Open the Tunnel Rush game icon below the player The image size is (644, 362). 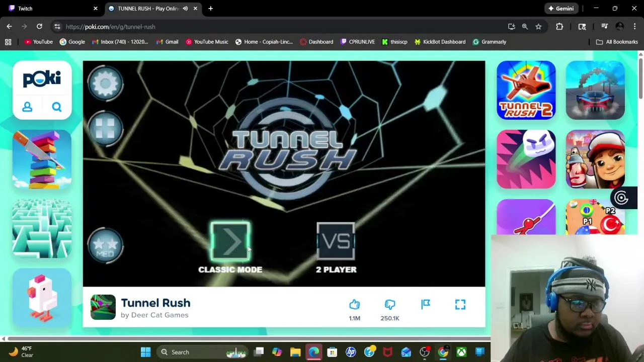[103, 307]
